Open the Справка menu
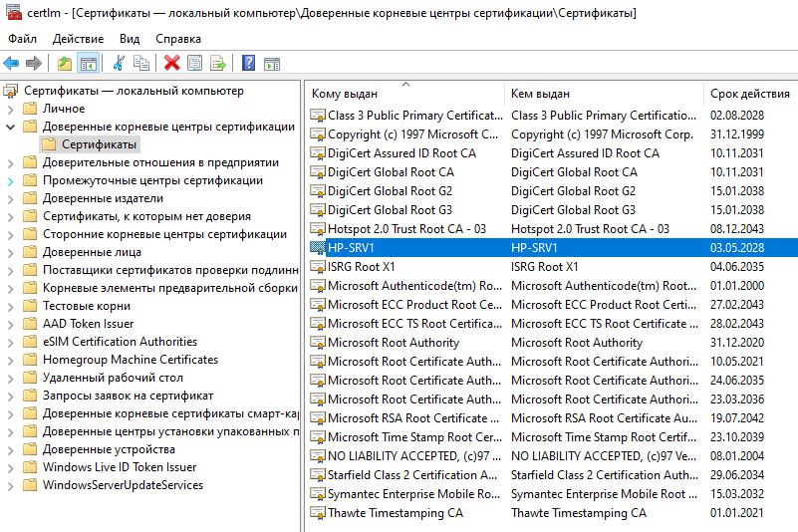The image size is (798, 532). pos(178,39)
